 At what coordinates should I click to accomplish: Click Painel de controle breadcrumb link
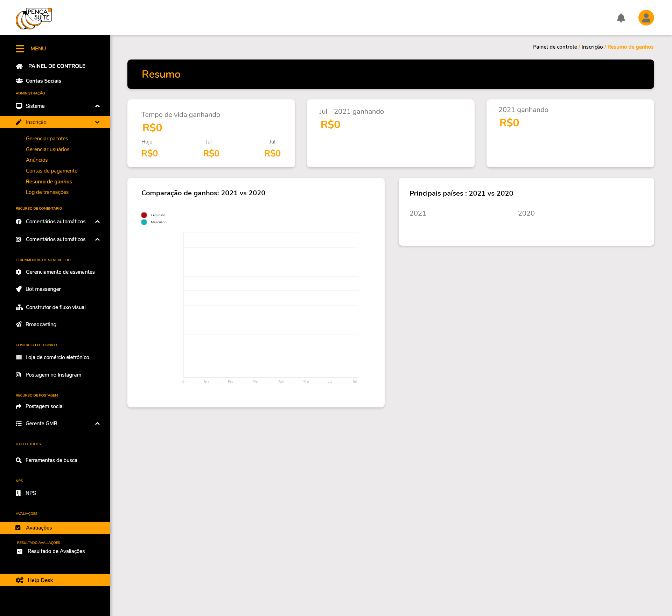pos(555,47)
